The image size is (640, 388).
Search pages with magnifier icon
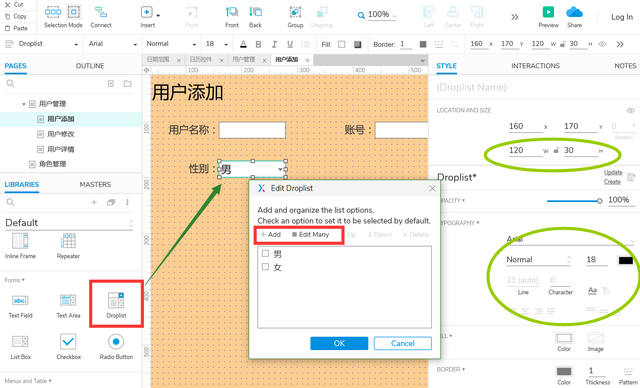(10, 84)
